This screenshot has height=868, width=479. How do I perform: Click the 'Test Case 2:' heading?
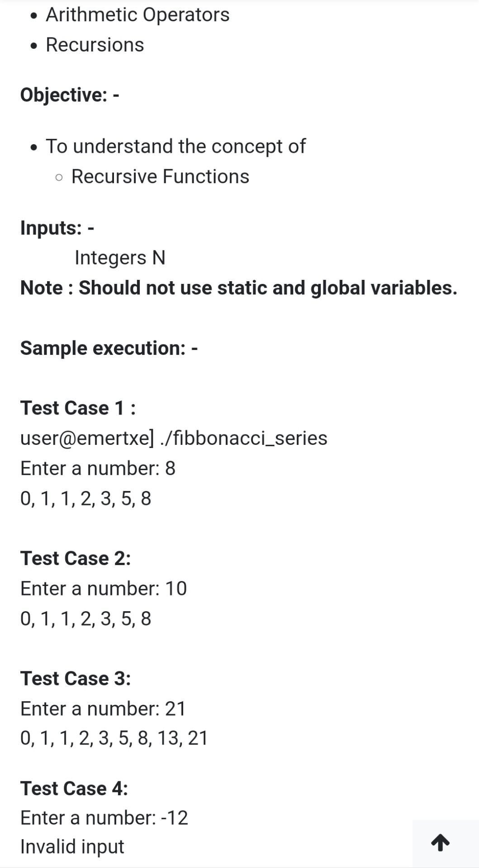click(76, 558)
